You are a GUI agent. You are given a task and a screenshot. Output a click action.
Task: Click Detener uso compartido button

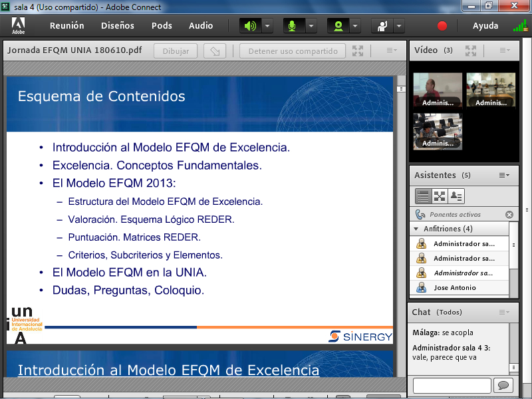tap(293, 51)
